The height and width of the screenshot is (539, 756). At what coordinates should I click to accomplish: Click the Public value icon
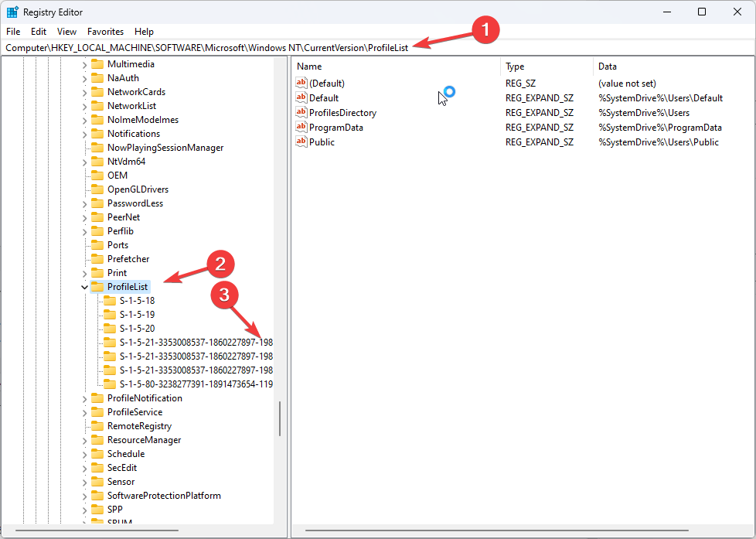(301, 142)
